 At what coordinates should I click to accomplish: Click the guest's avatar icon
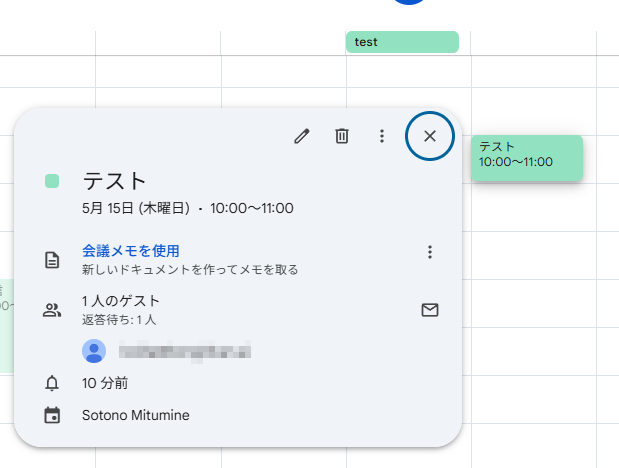(x=94, y=350)
